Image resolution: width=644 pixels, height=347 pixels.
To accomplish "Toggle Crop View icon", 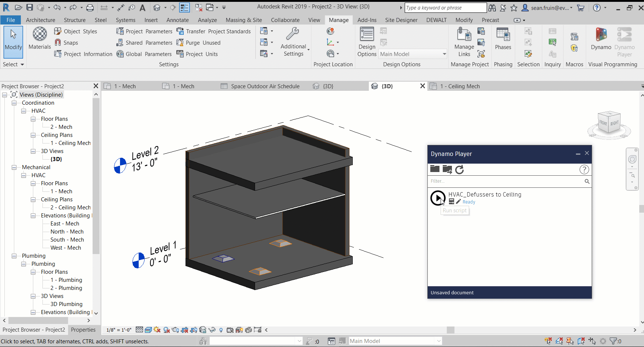I will (x=185, y=330).
